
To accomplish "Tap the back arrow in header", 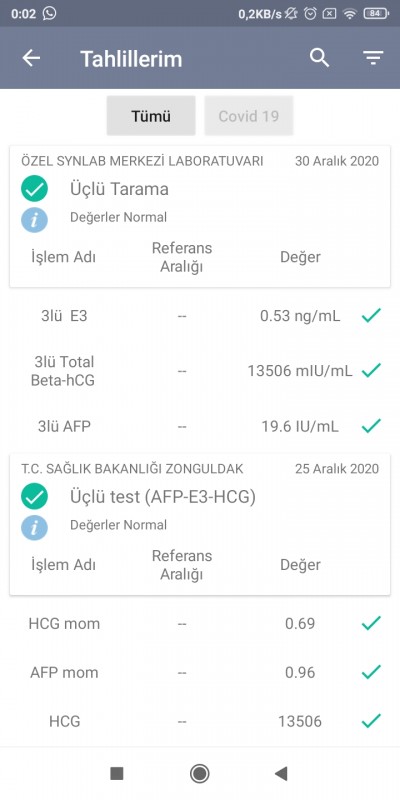I will tap(31, 58).
